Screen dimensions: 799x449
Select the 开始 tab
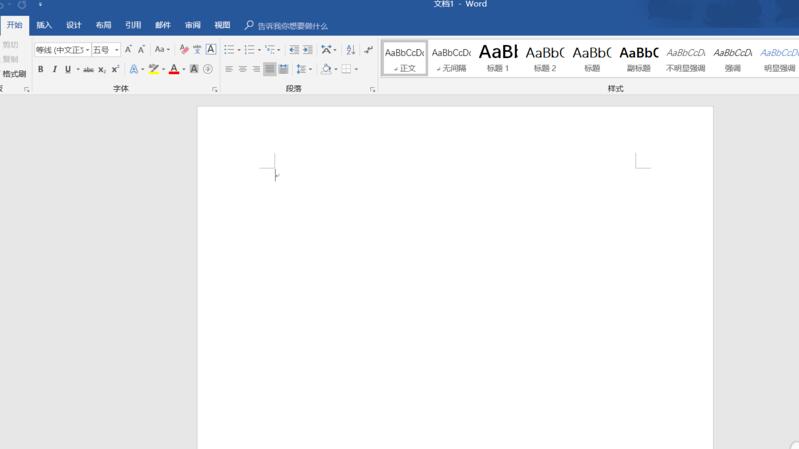pyautogui.click(x=15, y=25)
